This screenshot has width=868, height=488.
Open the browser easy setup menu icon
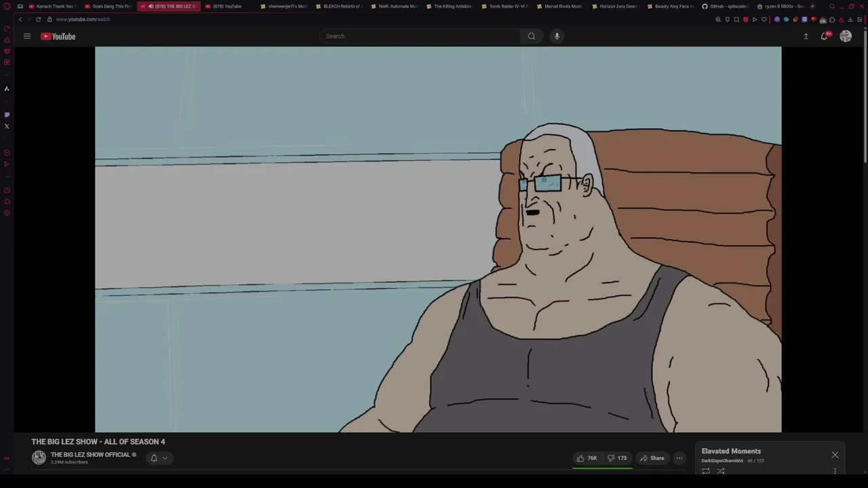[x=859, y=19]
